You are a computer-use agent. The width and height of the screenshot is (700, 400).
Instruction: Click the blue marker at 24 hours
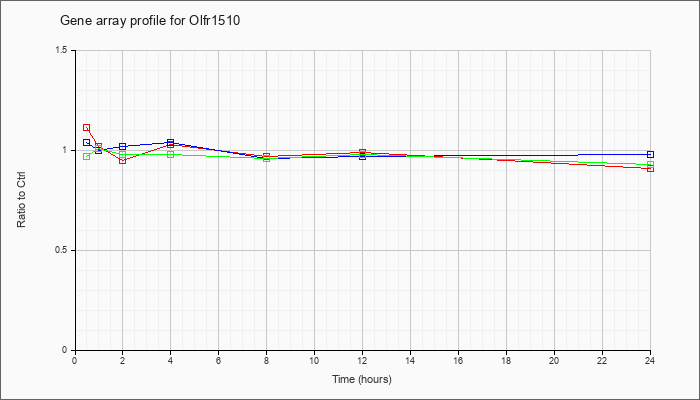coord(650,154)
